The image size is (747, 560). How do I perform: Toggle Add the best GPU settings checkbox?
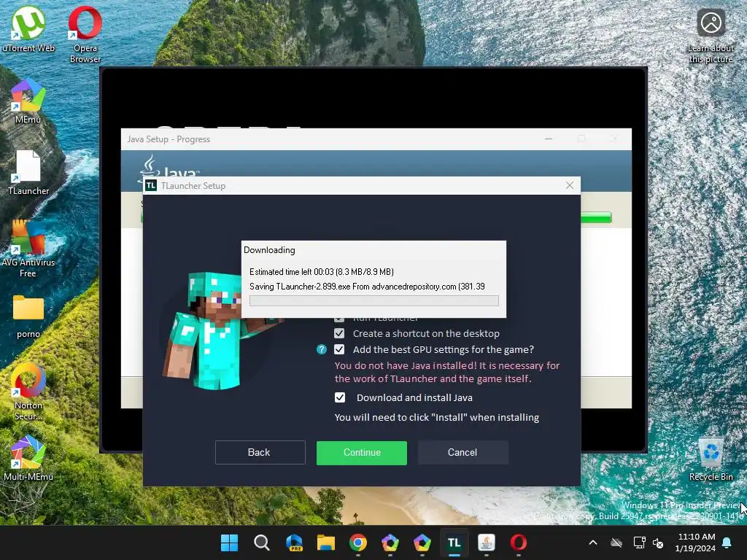tap(339, 349)
